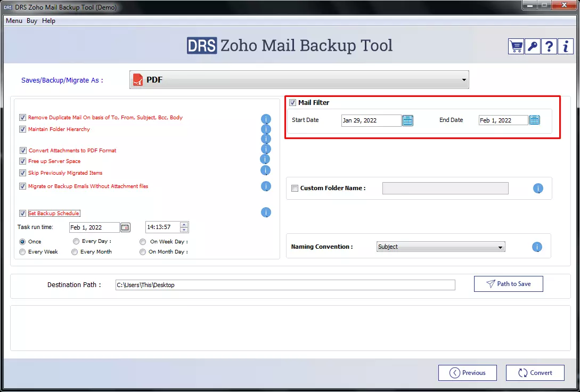Disable the Mail Filter checkbox
This screenshot has width=580, height=392.
[293, 103]
